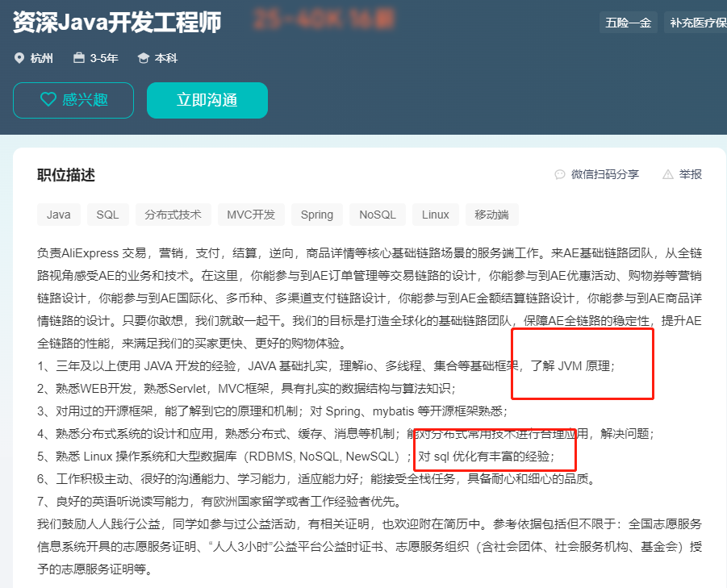Select the Spring skill tag
727x588 pixels.
317,215
